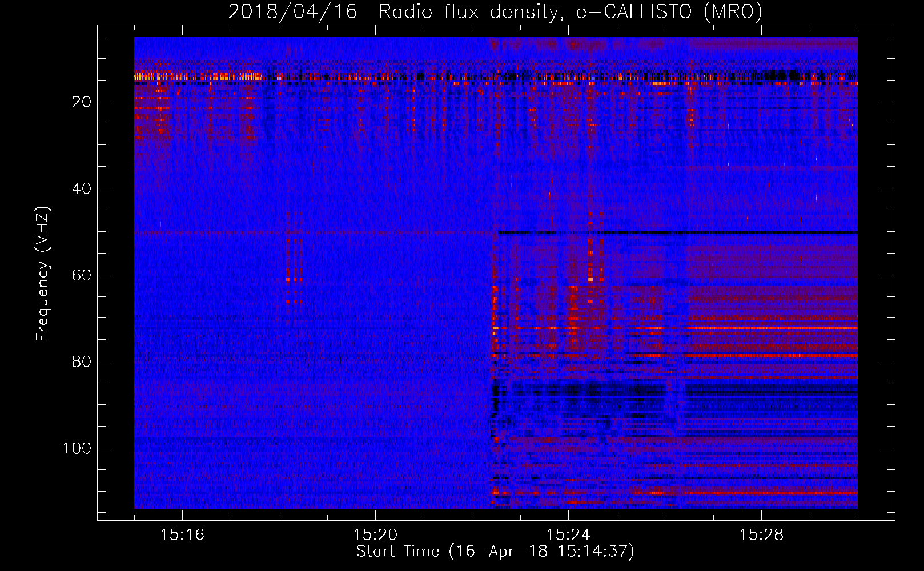
Task: Click the 'Start Time (16-Apr-18 15:14:37)' label
Action: [495, 551]
